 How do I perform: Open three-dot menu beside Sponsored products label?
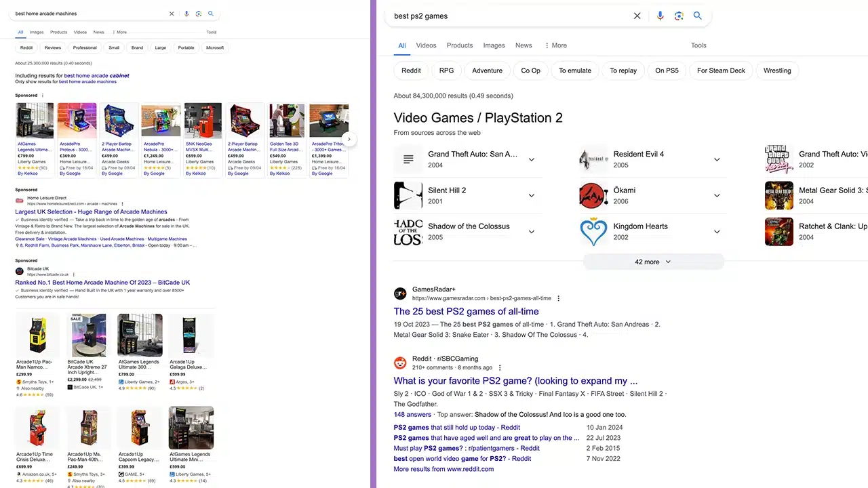tap(43, 96)
